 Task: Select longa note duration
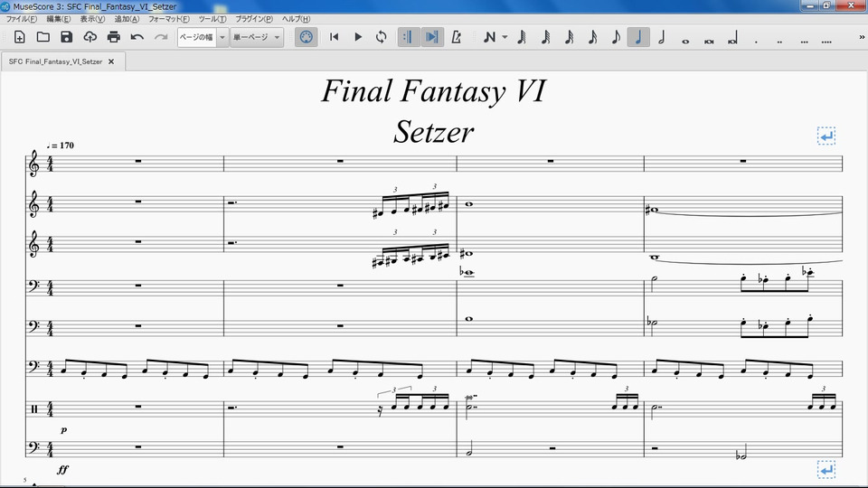[732, 38]
